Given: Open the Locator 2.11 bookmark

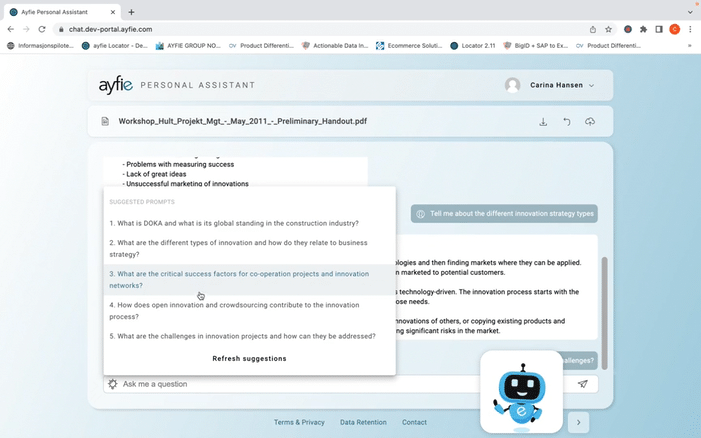Looking at the screenshot, I should [473, 46].
